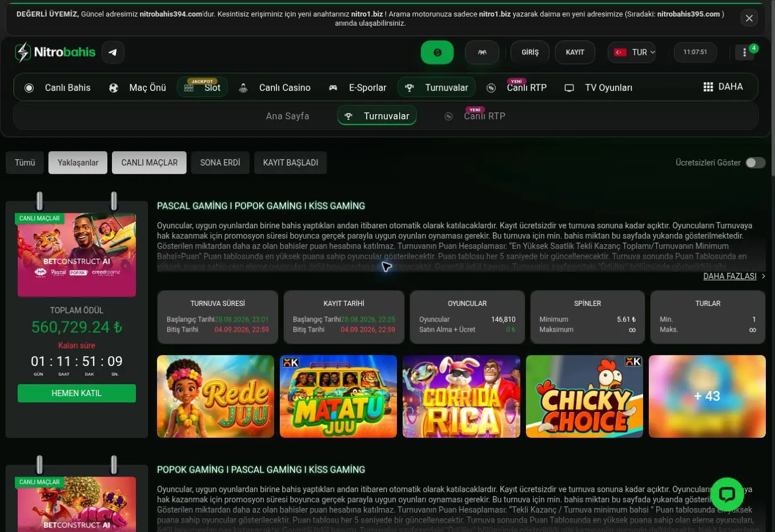Open the Slot section with jackpot badge
The width and height of the screenshot is (775, 532).
tap(203, 87)
